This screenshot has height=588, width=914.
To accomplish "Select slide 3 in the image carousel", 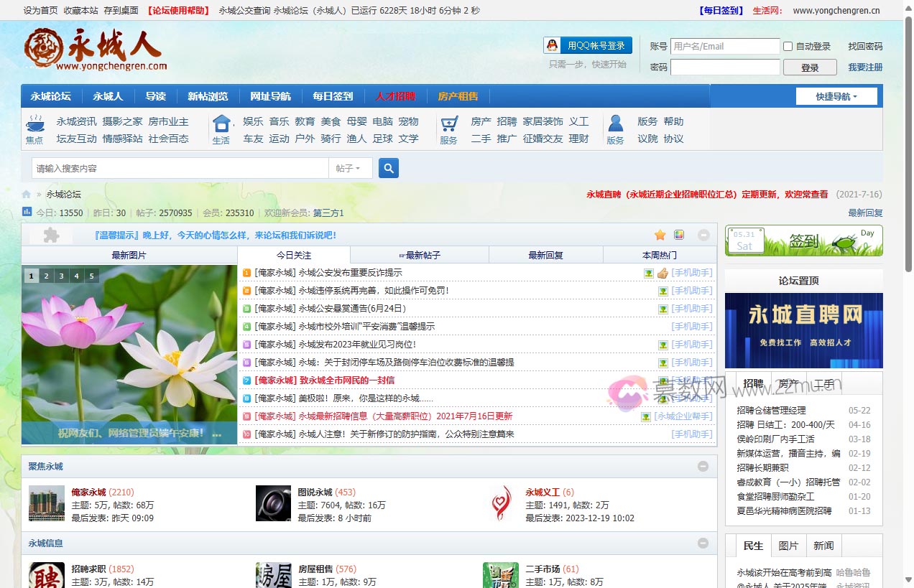I will click(62, 276).
